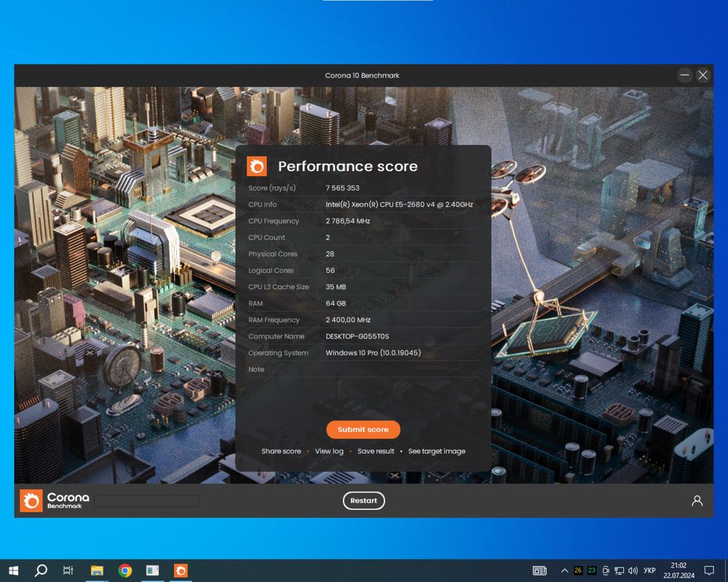This screenshot has width=728, height=582.
Task: Open the Windows Start menu
Action: 13,570
